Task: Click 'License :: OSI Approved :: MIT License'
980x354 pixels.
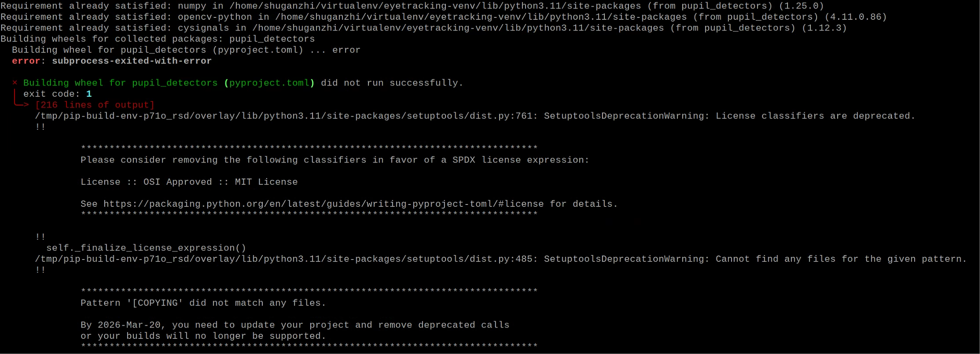Action: click(189, 182)
